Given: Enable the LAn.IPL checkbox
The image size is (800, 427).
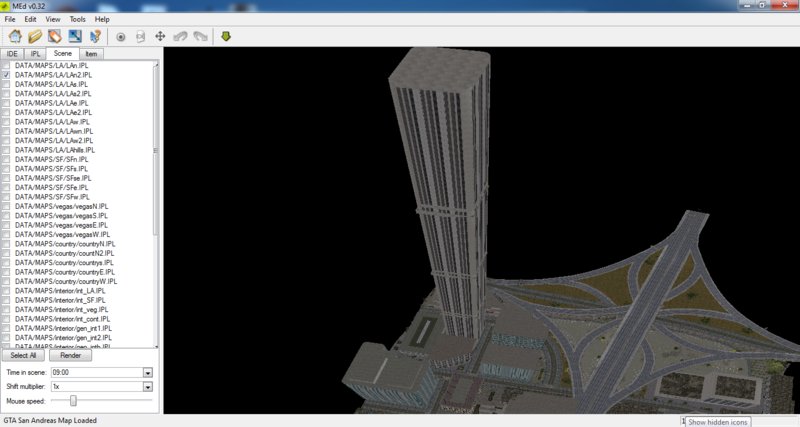Looking at the screenshot, I should [6, 65].
